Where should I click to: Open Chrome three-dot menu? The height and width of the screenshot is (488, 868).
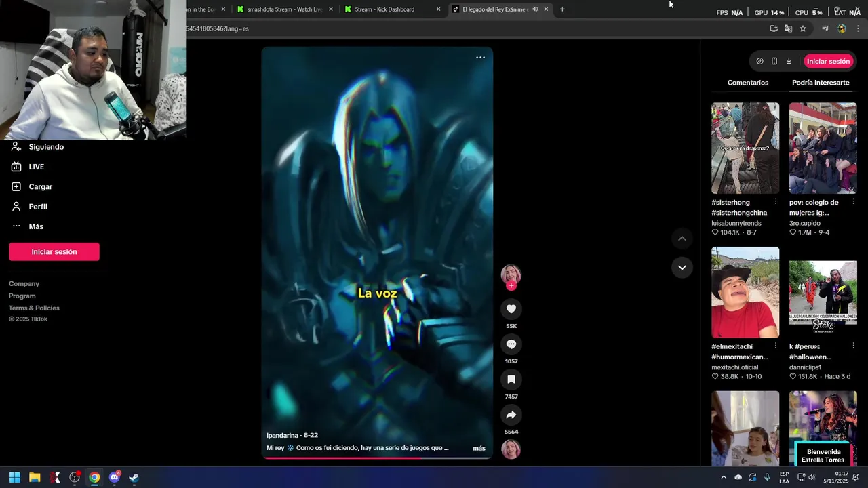click(858, 28)
